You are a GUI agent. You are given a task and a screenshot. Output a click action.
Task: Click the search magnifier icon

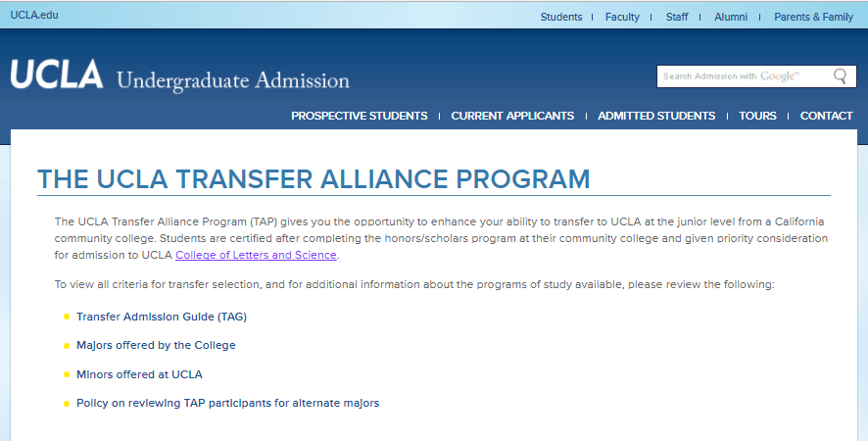click(840, 76)
